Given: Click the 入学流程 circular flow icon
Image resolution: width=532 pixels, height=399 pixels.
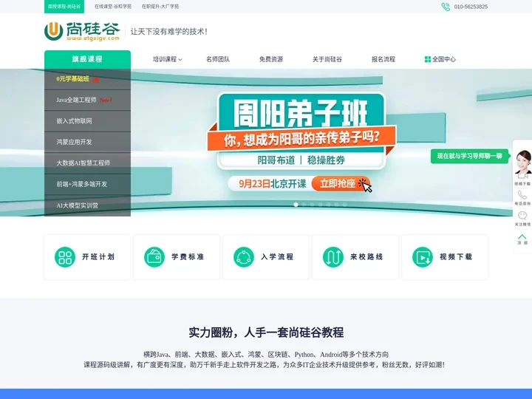Looking at the screenshot, I should tap(244, 257).
